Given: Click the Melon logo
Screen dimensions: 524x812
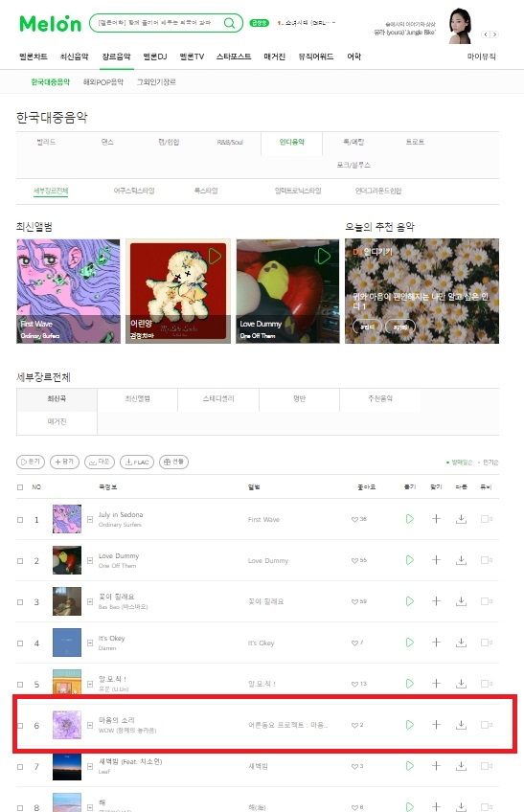Looking at the screenshot, I should click(50, 23).
